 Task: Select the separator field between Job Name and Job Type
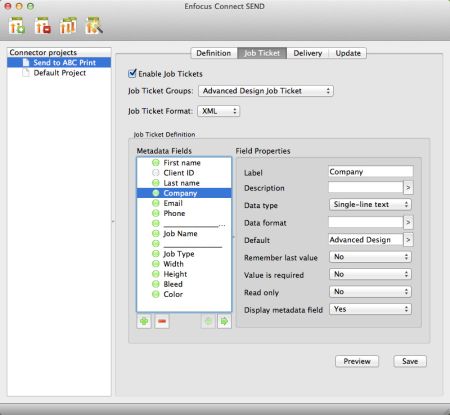click(184, 244)
